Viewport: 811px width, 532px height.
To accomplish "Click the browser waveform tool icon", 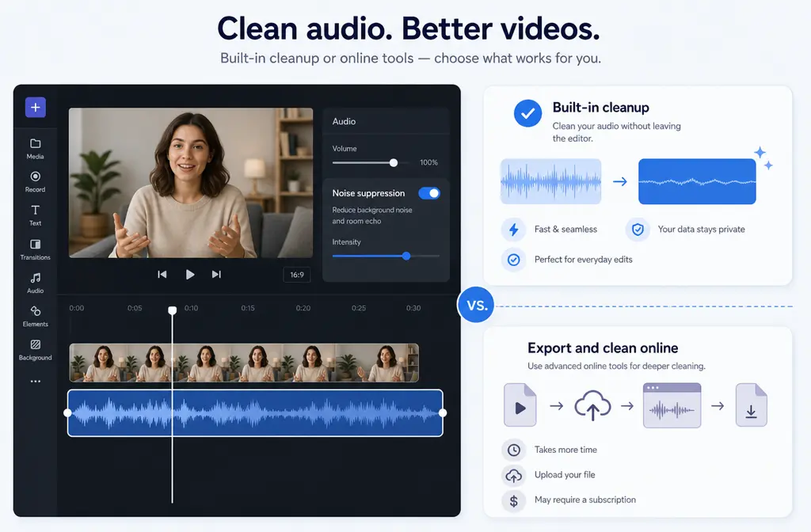I will (x=672, y=405).
